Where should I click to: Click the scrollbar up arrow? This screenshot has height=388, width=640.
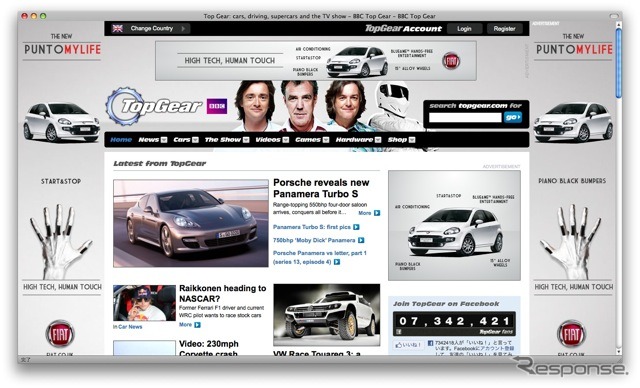tap(619, 24)
